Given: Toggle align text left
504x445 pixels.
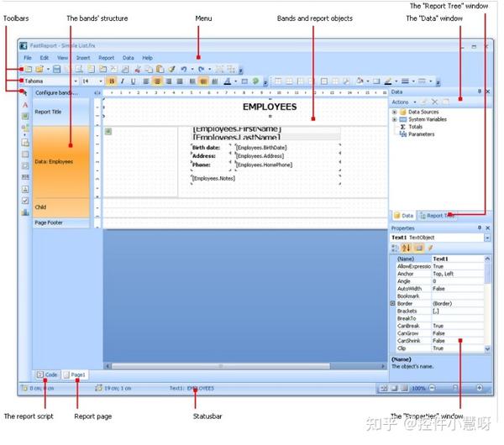Looking at the screenshot, I should click(x=146, y=81).
